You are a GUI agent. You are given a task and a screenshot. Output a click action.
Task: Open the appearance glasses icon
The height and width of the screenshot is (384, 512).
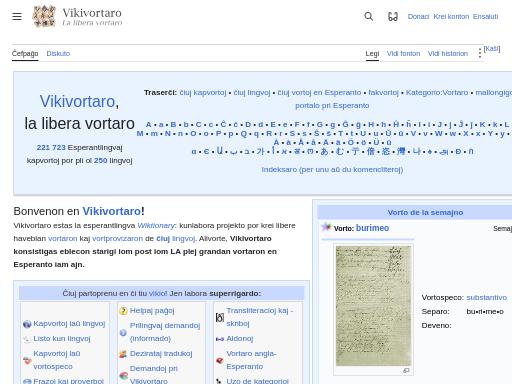click(393, 16)
